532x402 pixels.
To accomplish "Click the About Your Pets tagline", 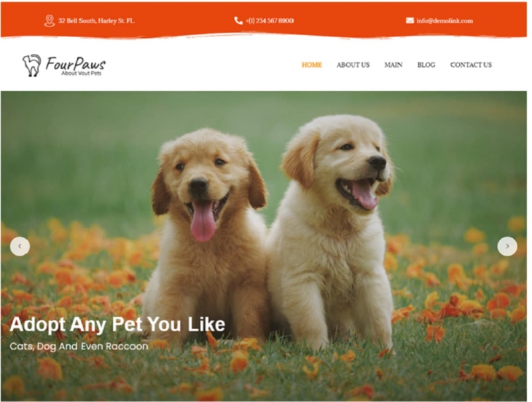I will point(82,74).
